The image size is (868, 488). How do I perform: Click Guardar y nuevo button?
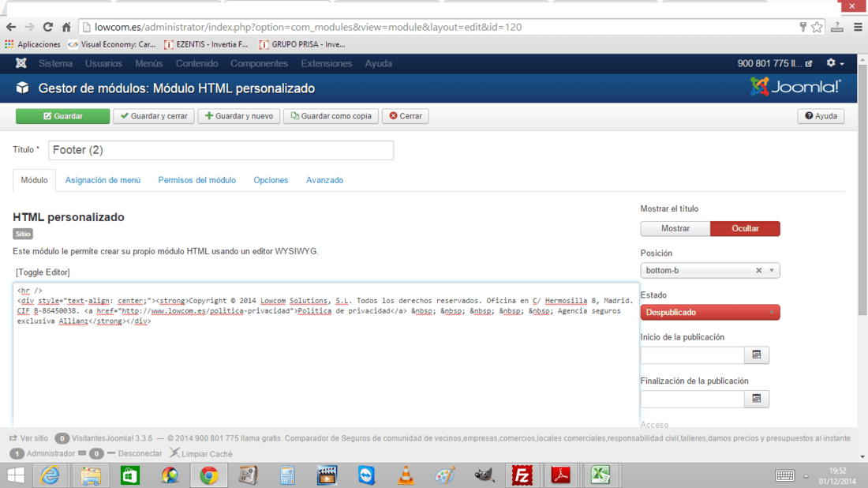click(x=238, y=116)
